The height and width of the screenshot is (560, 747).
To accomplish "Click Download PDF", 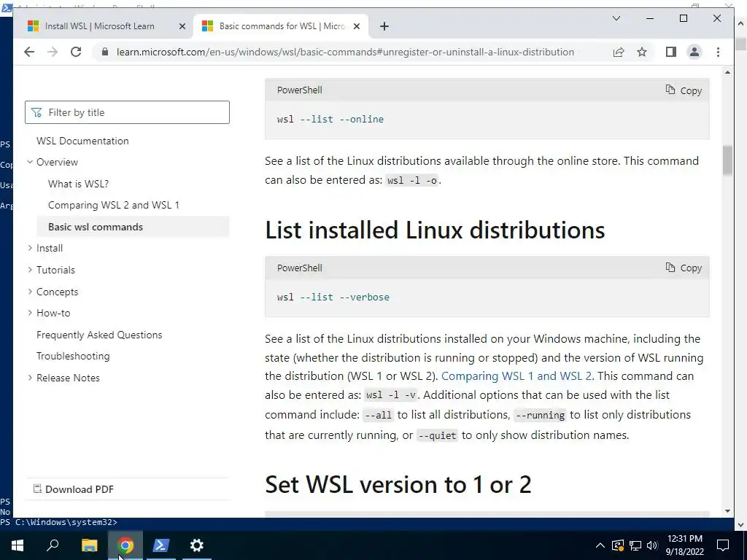I will pyautogui.click(x=74, y=489).
